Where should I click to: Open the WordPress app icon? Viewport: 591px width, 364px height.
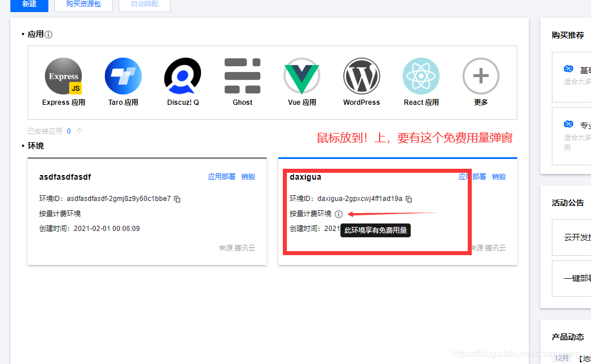point(362,76)
